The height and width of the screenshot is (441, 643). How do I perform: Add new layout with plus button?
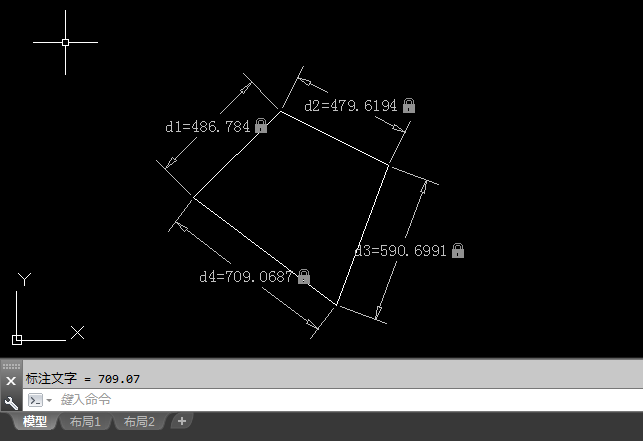coord(182,421)
